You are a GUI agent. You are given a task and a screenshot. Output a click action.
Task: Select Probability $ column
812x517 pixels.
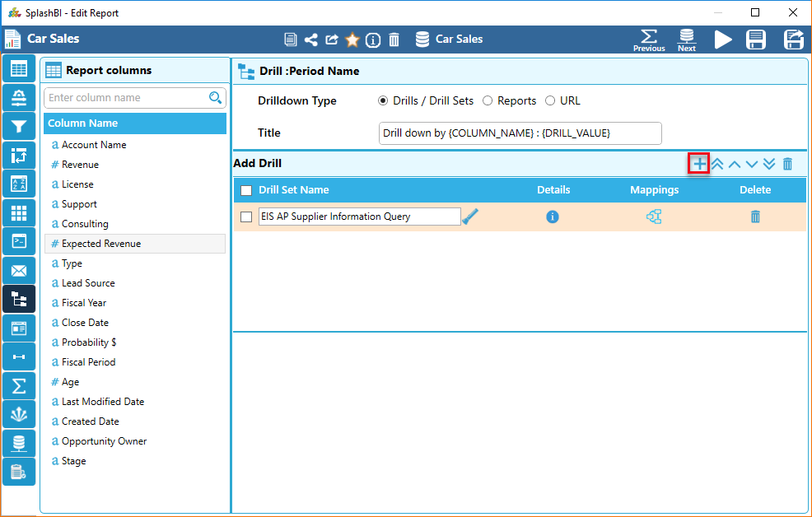(x=135, y=342)
